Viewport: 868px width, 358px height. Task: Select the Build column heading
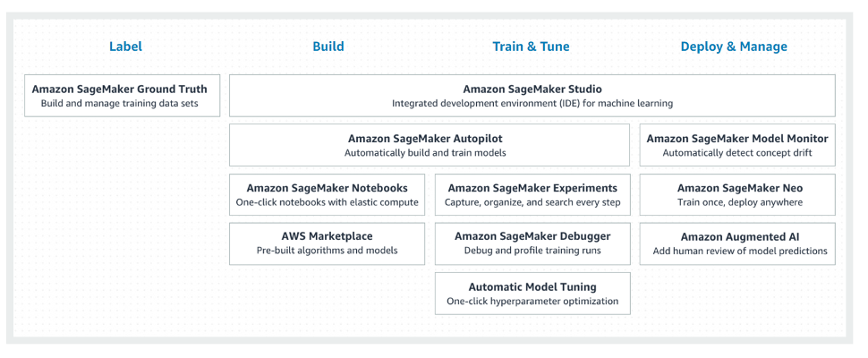pyautogui.click(x=328, y=47)
